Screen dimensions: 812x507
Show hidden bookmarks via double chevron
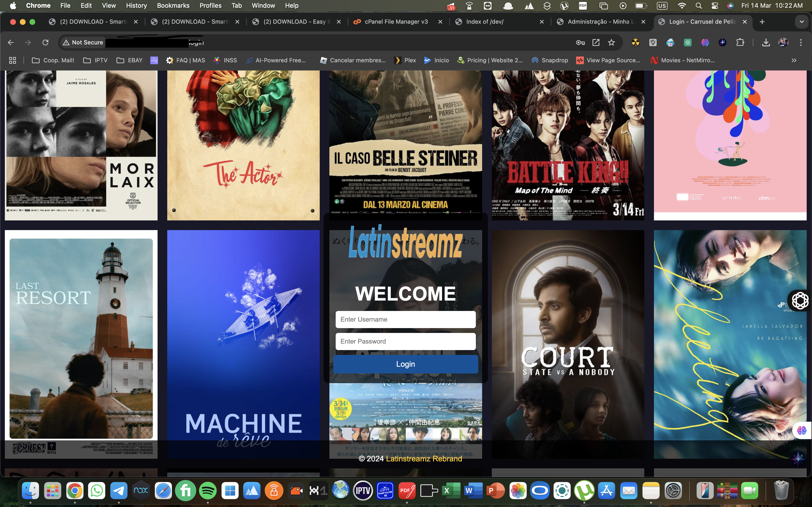point(794,60)
